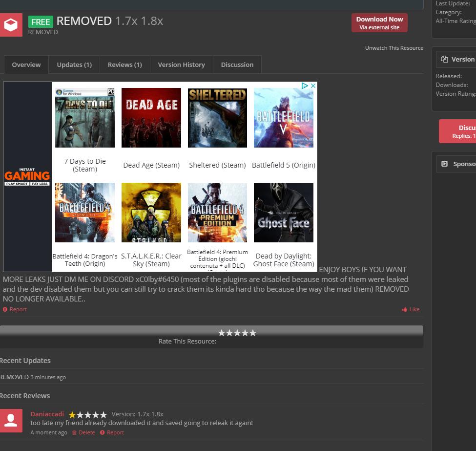The width and height of the screenshot is (476, 451).
Task: Go to the Discussion tab
Action: pyautogui.click(x=237, y=64)
